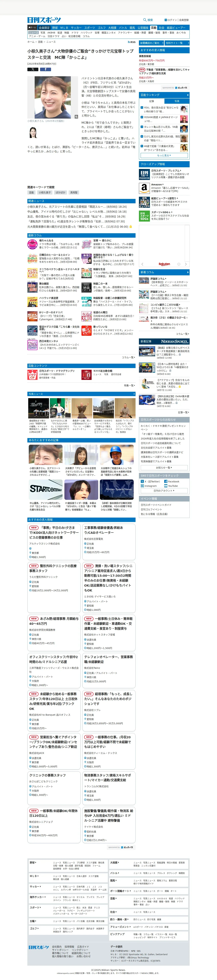Image resolution: width=217 pixels, height=980 pixels.
Task: Open the 有料サイト一覧 dropdown
Action: [x=177, y=43]
